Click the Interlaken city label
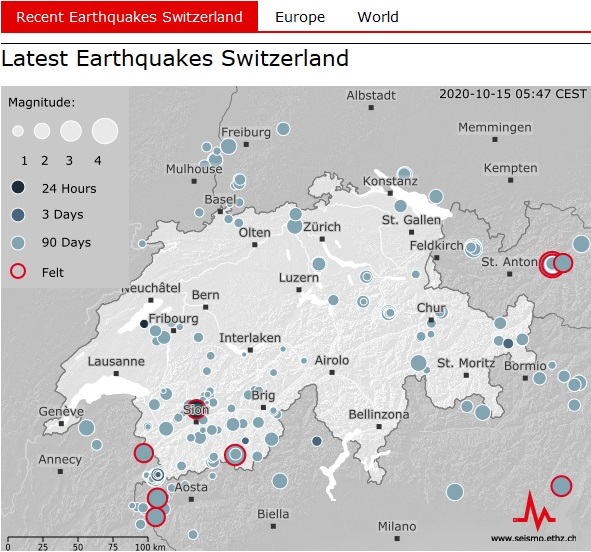 point(250,338)
